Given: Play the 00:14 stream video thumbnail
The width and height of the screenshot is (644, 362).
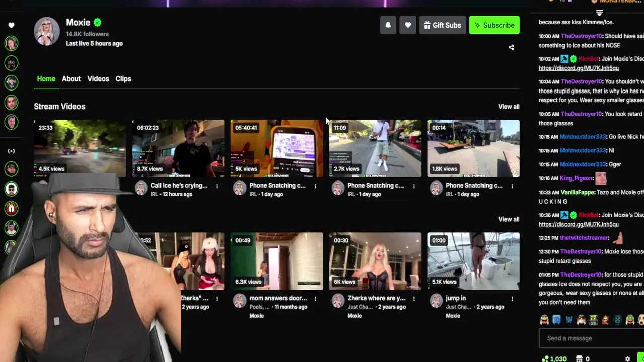Looking at the screenshot, I should click(x=473, y=148).
